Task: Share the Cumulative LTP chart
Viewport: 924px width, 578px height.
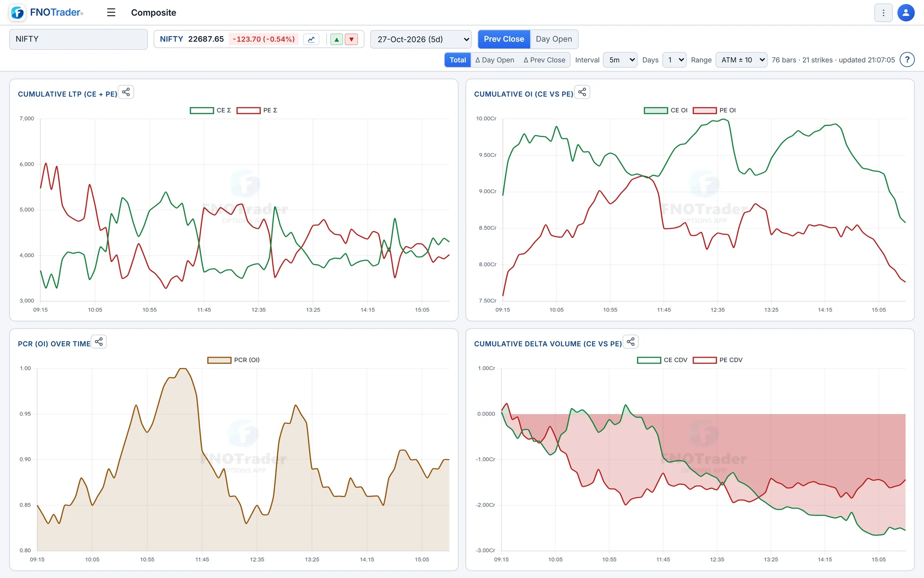Action: 126,92
